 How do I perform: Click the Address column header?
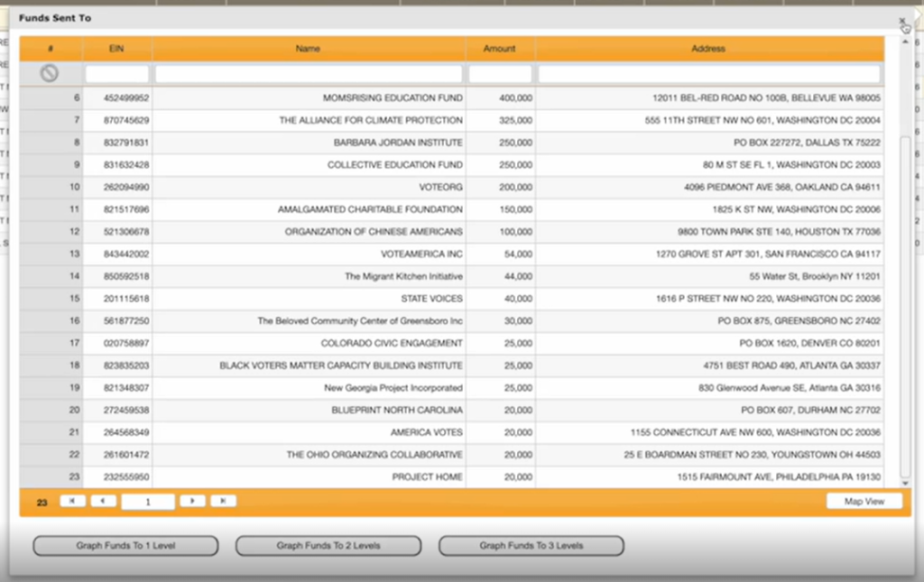708,49
